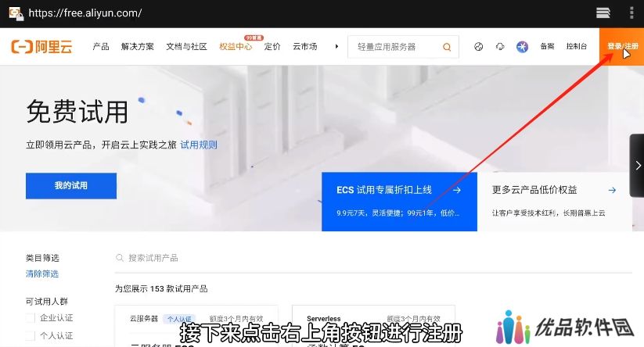Open the 云市场 menu

305,47
